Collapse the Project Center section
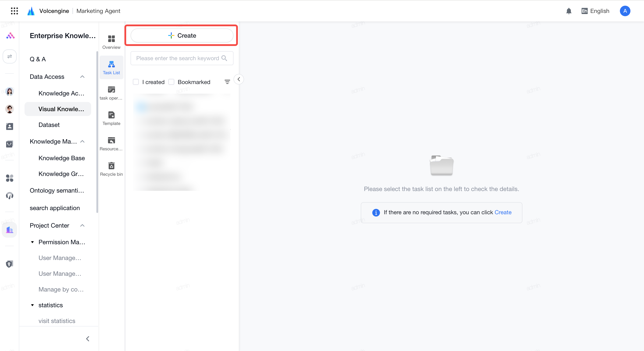The height and width of the screenshot is (351, 644). tap(82, 226)
